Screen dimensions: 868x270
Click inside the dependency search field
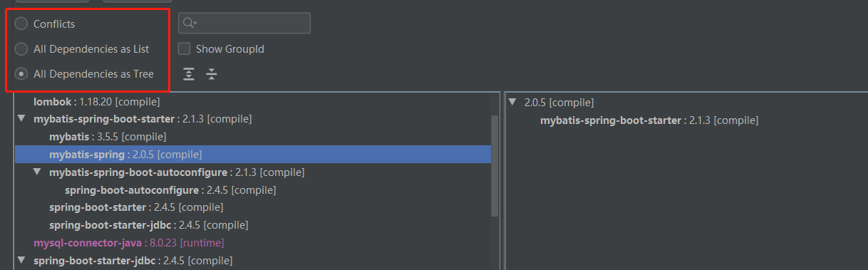[244, 23]
